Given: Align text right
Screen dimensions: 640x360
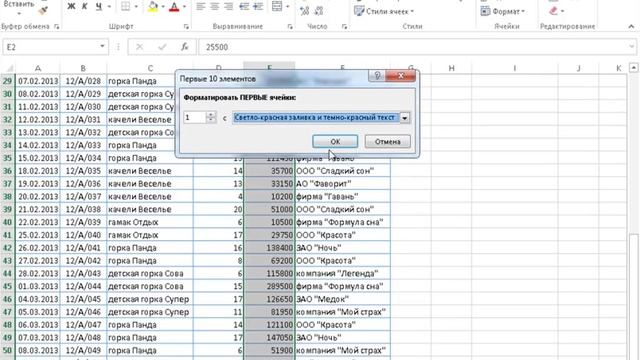Looking at the screenshot, I should [x=229, y=7].
